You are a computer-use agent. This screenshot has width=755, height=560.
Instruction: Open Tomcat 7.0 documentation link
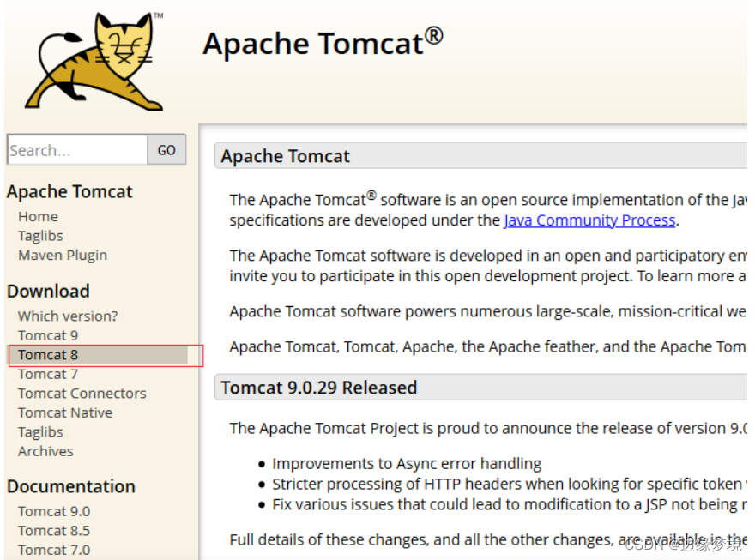54,550
